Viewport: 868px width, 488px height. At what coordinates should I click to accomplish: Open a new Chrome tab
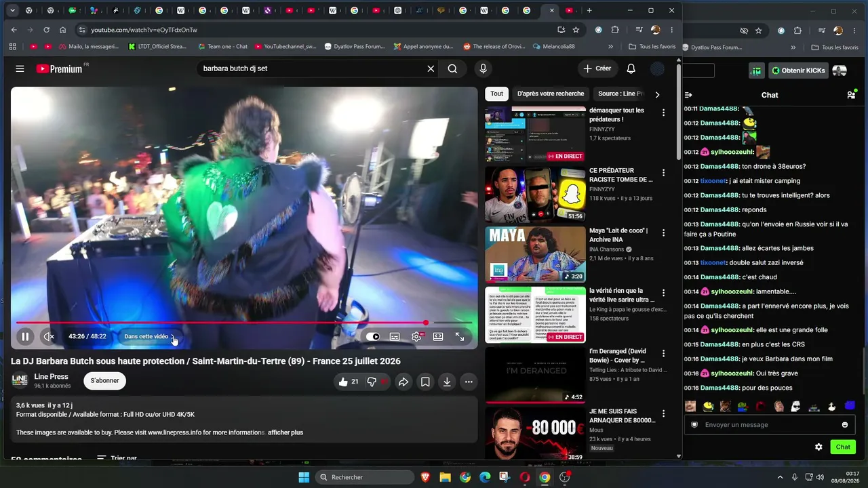pyautogui.click(x=589, y=10)
